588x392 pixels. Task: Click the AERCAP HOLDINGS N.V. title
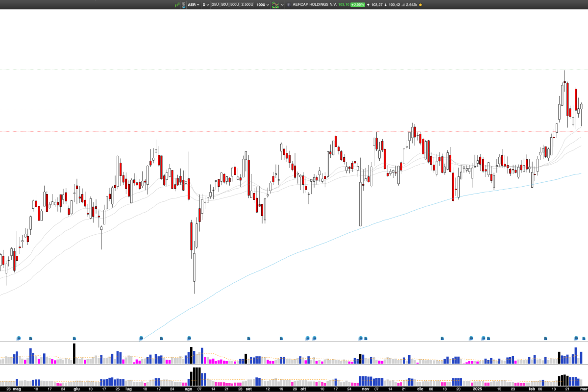point(314,4)
